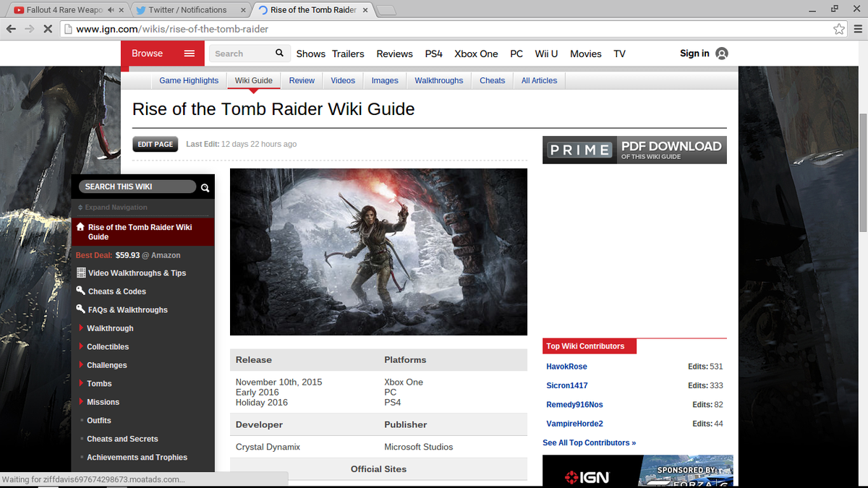Click the browser vertical scrollbar thumb

(862, 172)
